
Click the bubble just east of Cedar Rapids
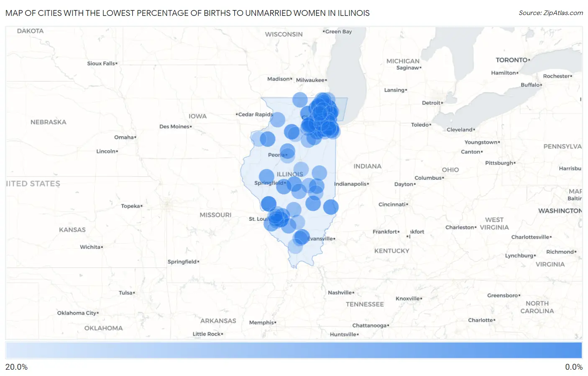277,119
